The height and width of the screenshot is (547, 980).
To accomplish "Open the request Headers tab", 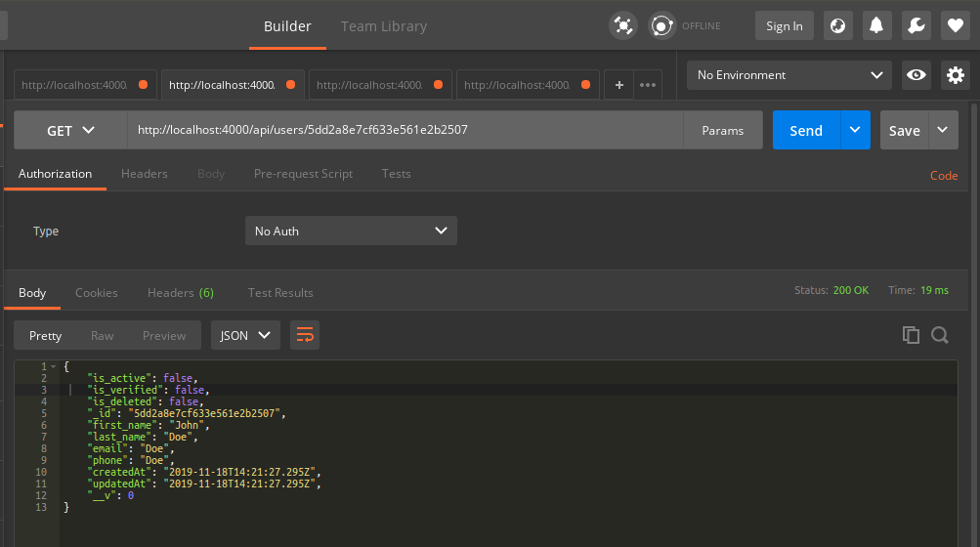I will coord(145,174).
